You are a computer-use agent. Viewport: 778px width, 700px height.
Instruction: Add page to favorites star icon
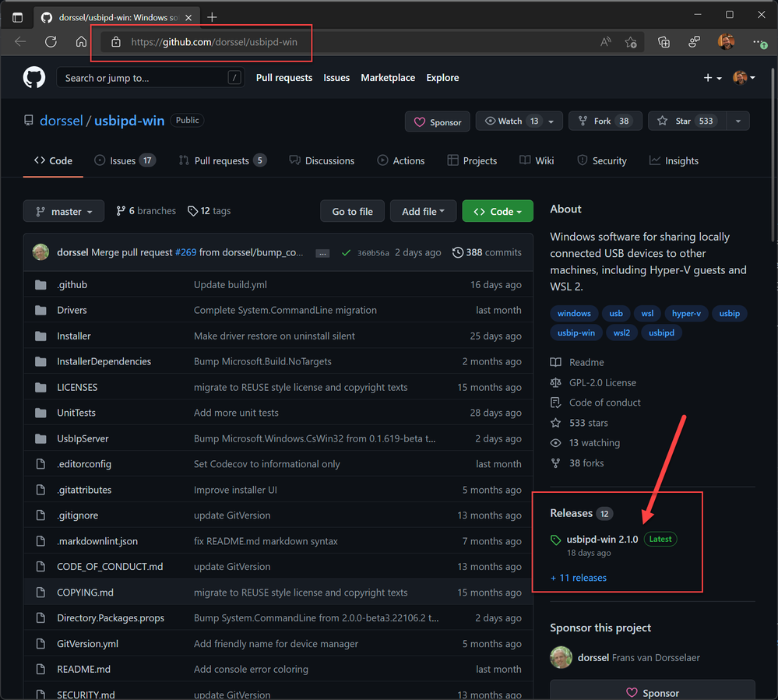tap(631, 42)
